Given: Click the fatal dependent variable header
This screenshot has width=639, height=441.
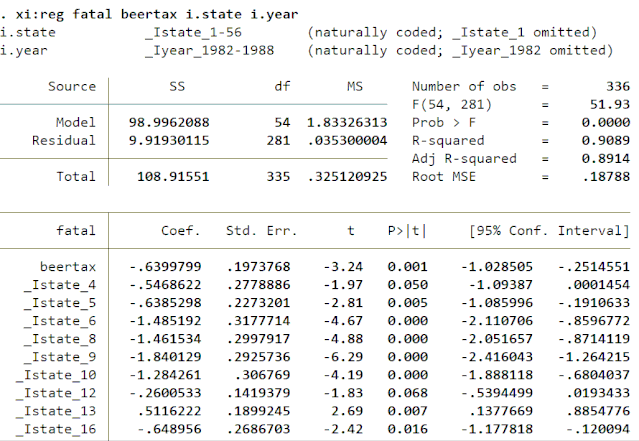Looking at the screenshot, I should pyautogui.click(x=77, y=231).
